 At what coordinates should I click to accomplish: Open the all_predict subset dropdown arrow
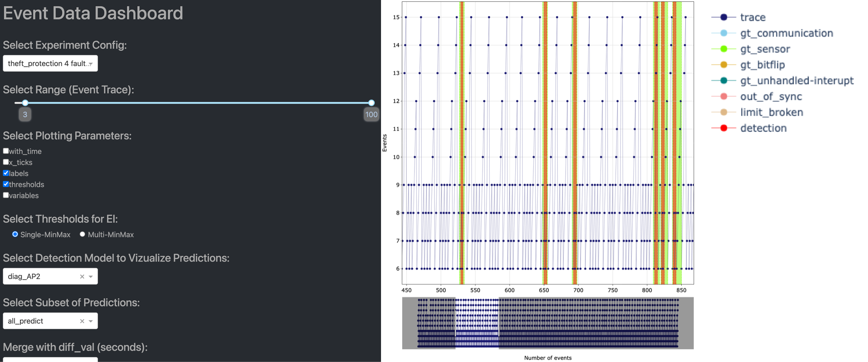point(91,321)
